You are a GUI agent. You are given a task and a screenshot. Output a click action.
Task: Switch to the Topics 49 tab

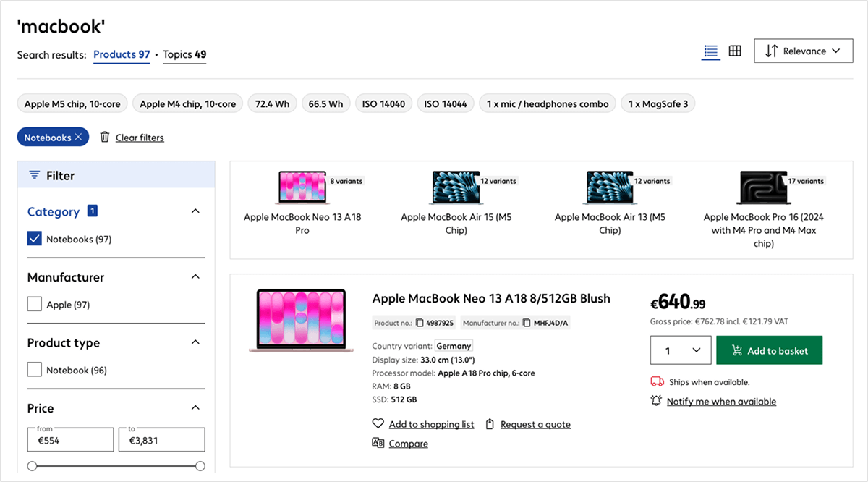point(184,55)
